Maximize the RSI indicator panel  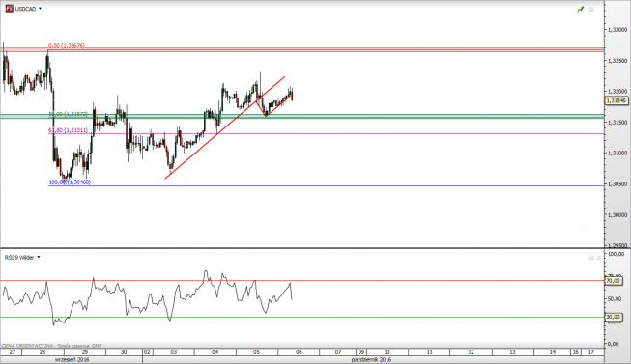591,258
